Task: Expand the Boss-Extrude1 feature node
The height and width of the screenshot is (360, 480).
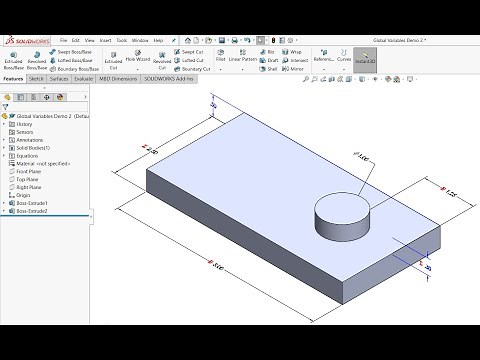Action: click(4, 203)
